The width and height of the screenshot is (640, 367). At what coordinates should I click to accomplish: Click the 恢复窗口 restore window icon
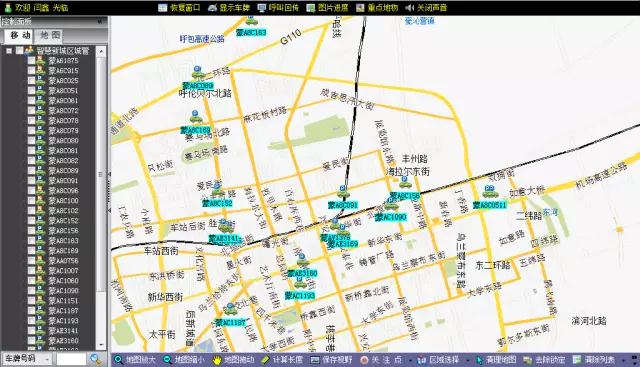(x=163, y=8)
